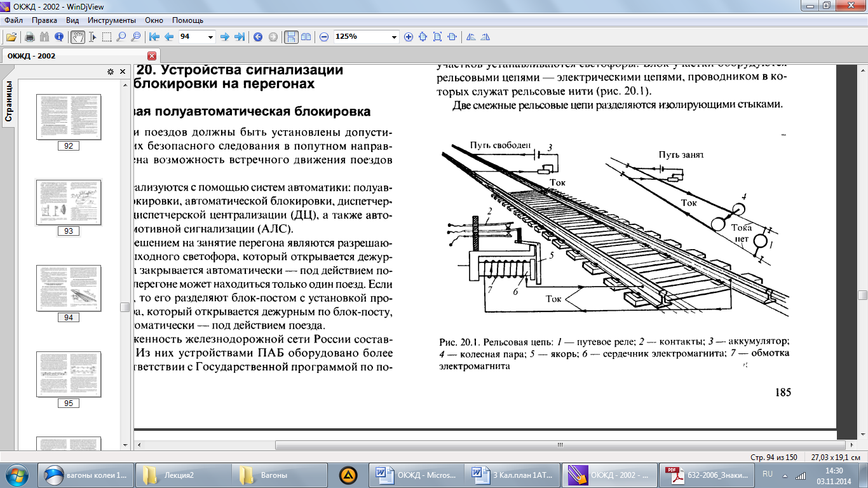Open the Окно menu
868x488 pixels.
coord(154,20)
